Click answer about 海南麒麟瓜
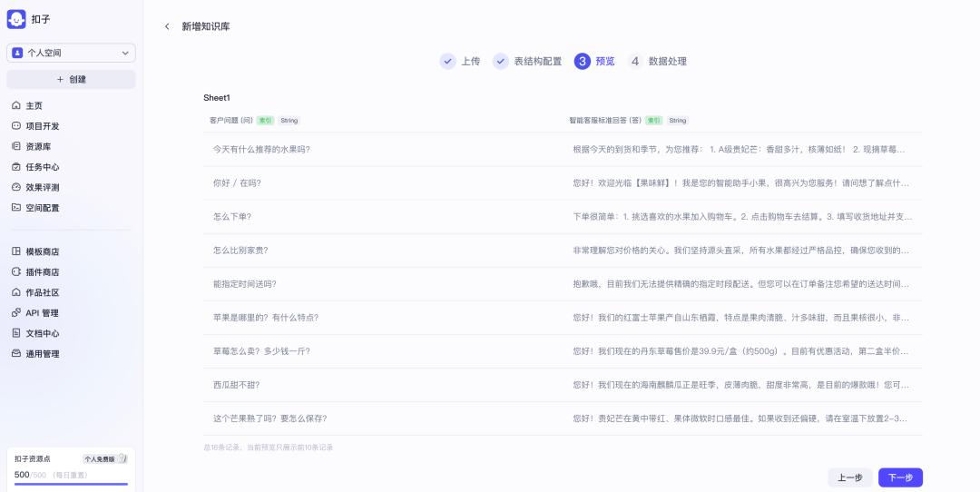The width and height of the screenshot is (980, 492). (740, 385)
